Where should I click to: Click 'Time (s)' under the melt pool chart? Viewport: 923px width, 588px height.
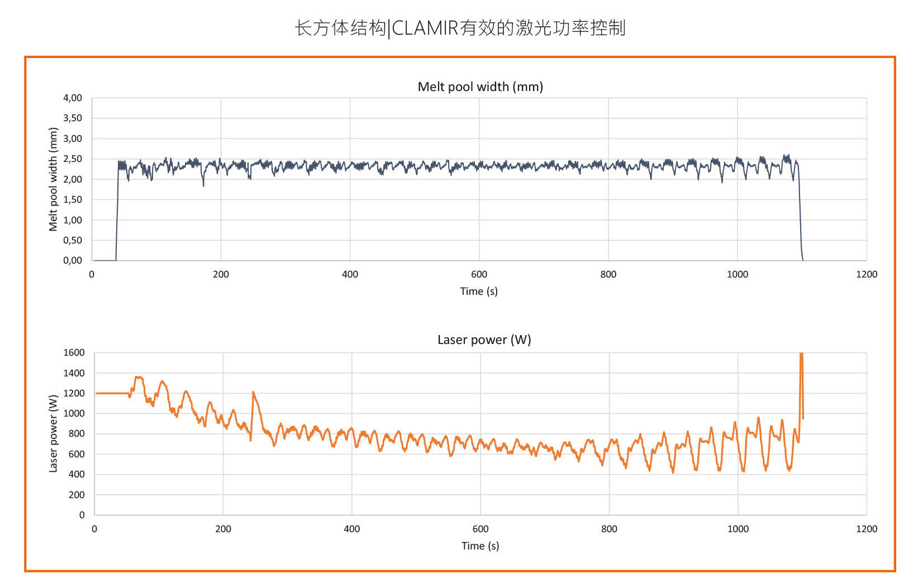click(x=479, y=291)
